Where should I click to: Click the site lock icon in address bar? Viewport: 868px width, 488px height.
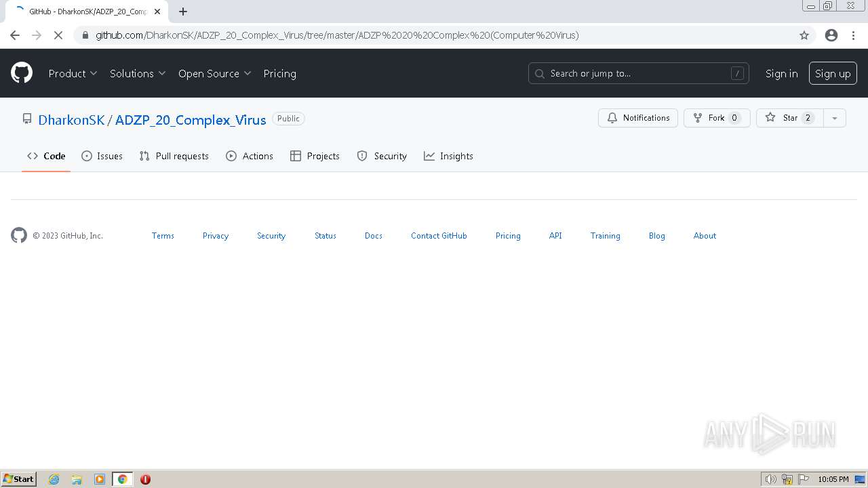(85, 35)
